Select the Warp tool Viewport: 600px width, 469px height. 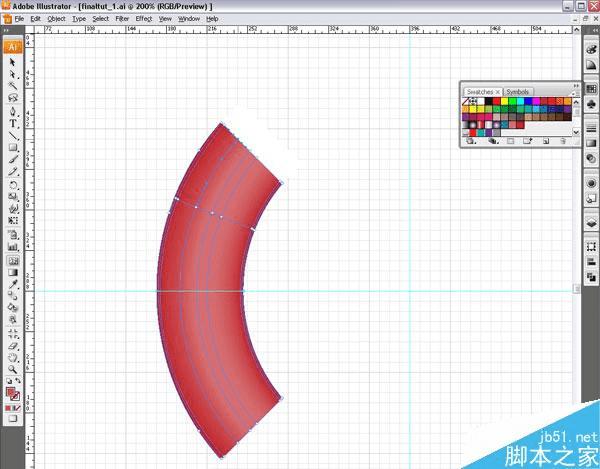13,209
